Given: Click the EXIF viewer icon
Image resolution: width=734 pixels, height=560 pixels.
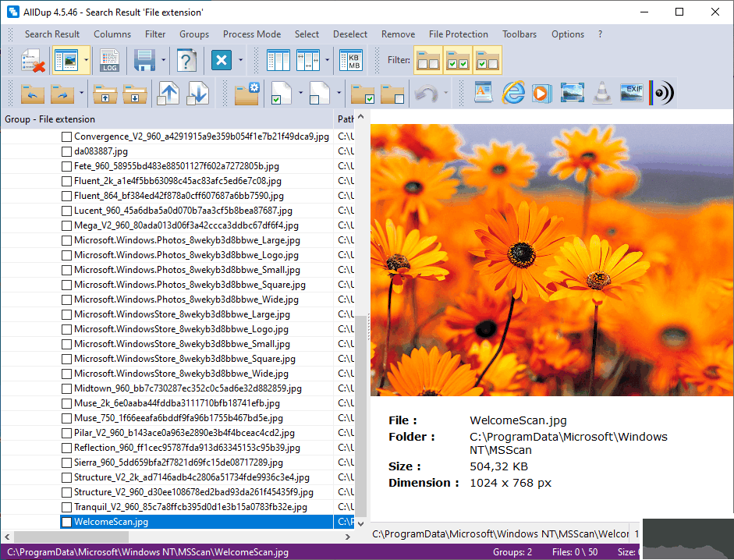Looking at the screenshot, I should point(631,94).
